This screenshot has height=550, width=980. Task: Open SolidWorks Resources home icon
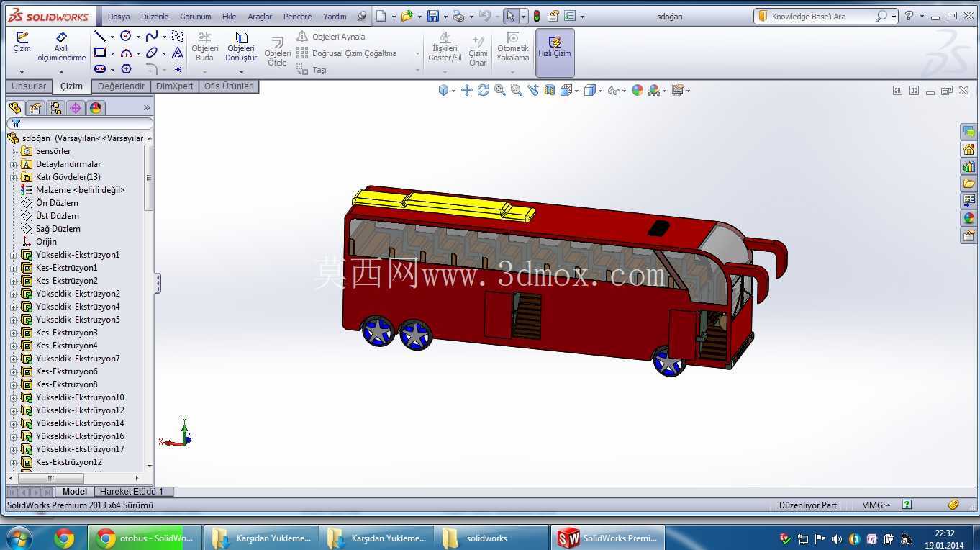tap(968, 149)
